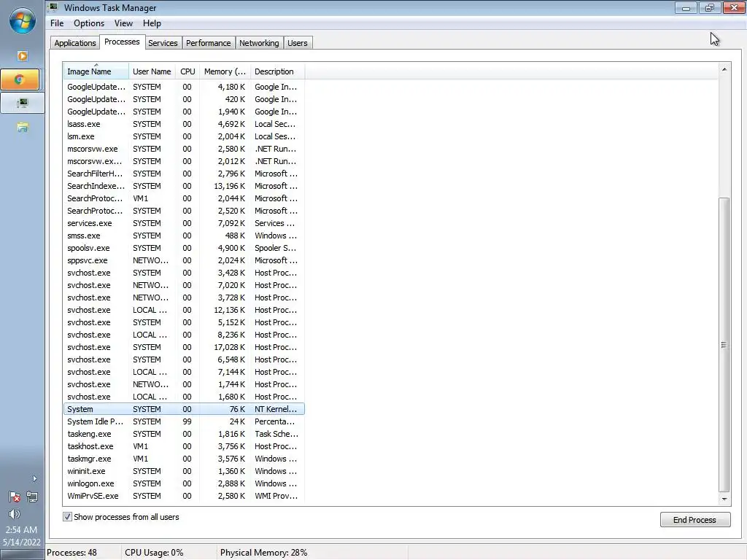Open Google Chrome from taskbar

pos(20,79)
